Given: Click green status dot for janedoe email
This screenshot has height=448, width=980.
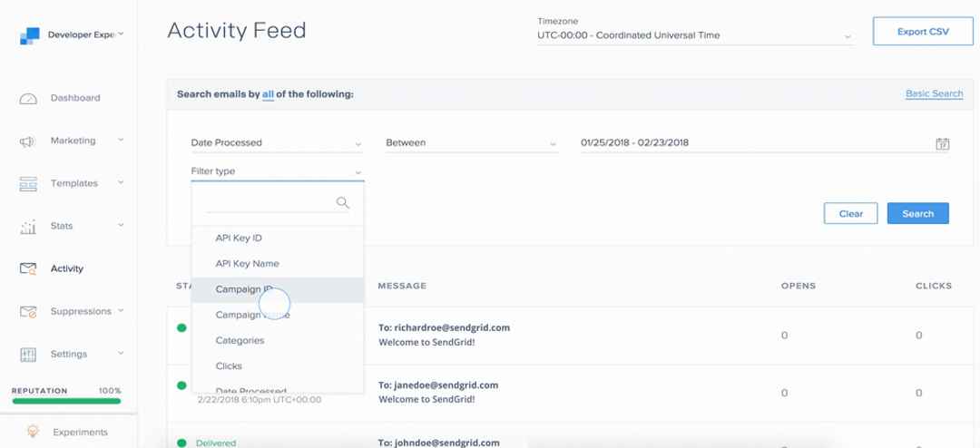Looking at the screenshot, I should pos(181,385).
